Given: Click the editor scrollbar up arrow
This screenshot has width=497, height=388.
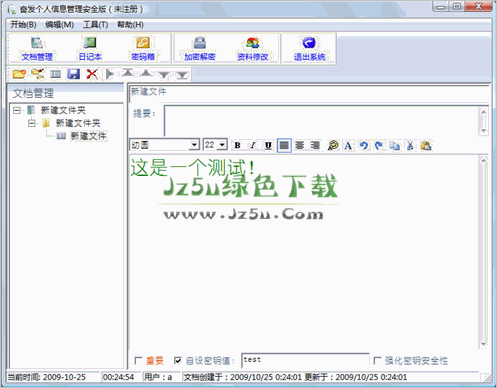Looking at the screenshot, I should tap(483, 160).
